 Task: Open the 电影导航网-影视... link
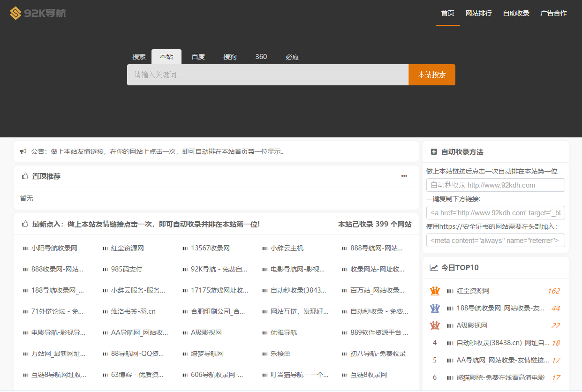coord(297,269)
